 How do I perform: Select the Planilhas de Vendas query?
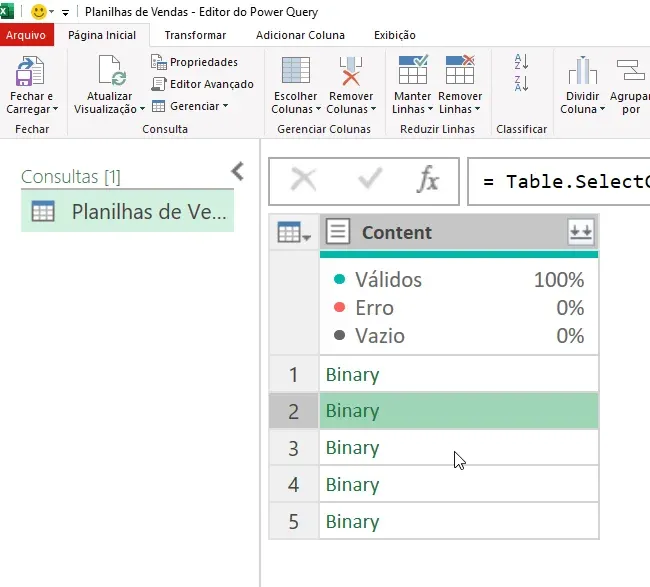point(127,211)
